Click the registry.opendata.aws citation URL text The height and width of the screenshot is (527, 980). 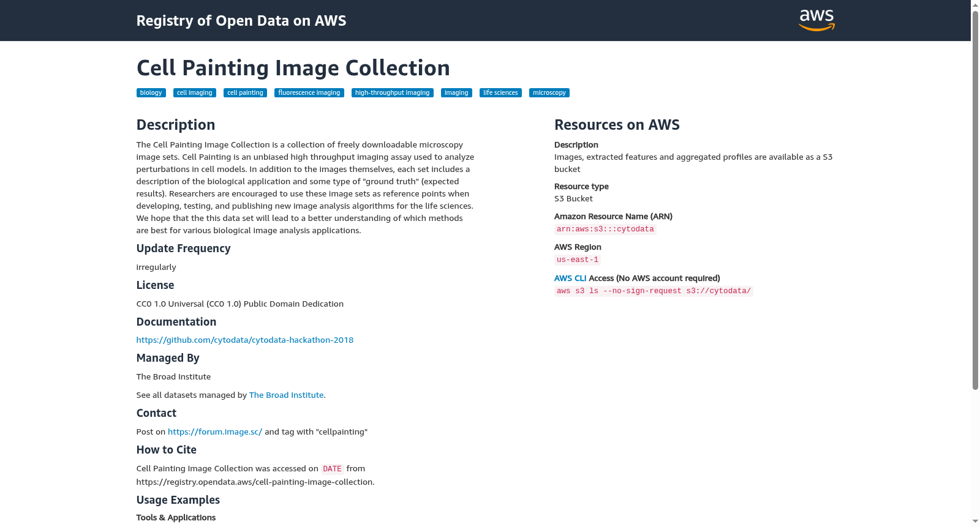[x=255, y=482]
